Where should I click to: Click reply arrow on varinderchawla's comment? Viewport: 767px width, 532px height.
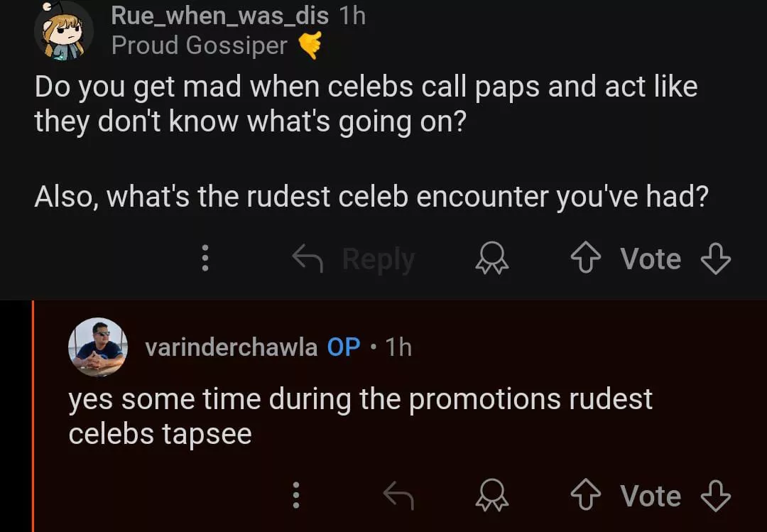point(398,496)
